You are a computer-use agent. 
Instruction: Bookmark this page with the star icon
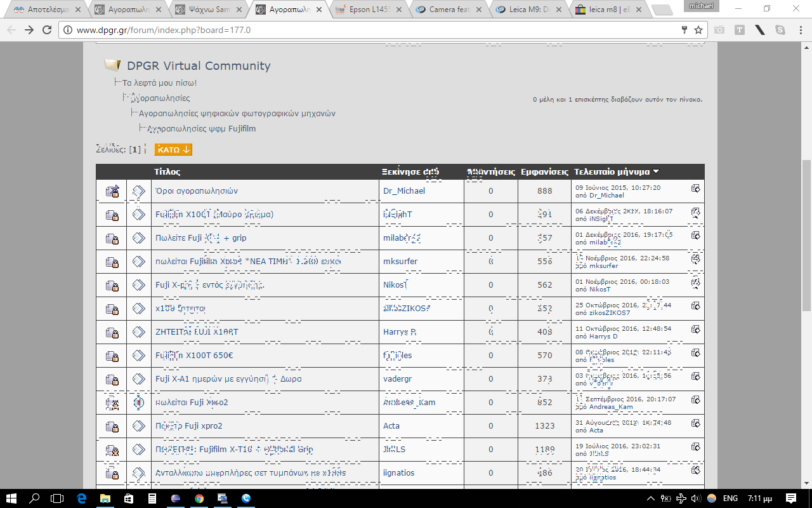(x=698, y=30)
